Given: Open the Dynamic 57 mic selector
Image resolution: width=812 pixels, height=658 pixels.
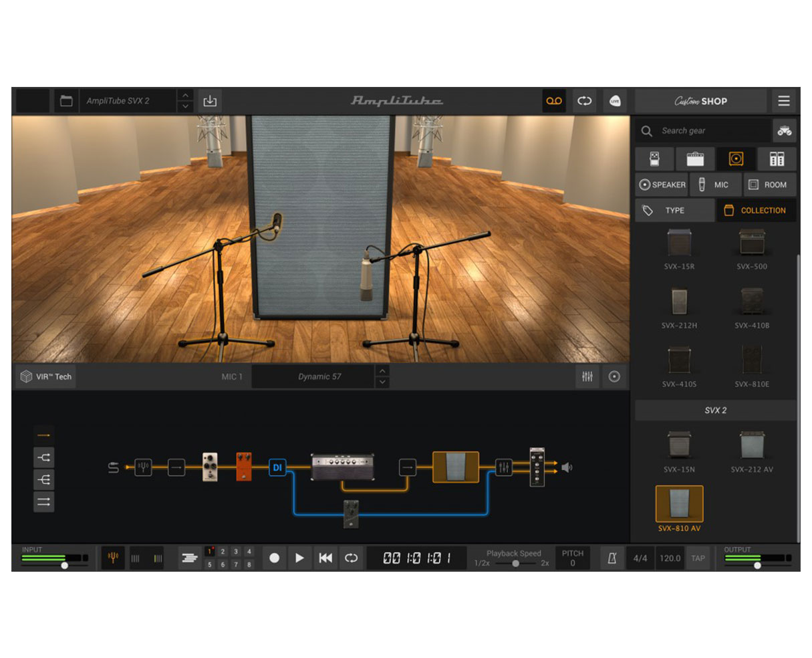Looking at the screenshot, I should pos(313,376).
